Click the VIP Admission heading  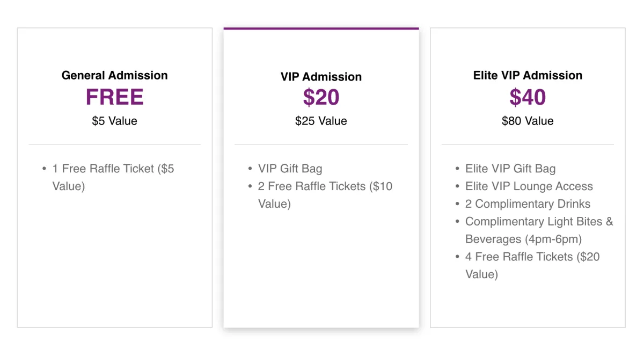(x=321, y=77)
